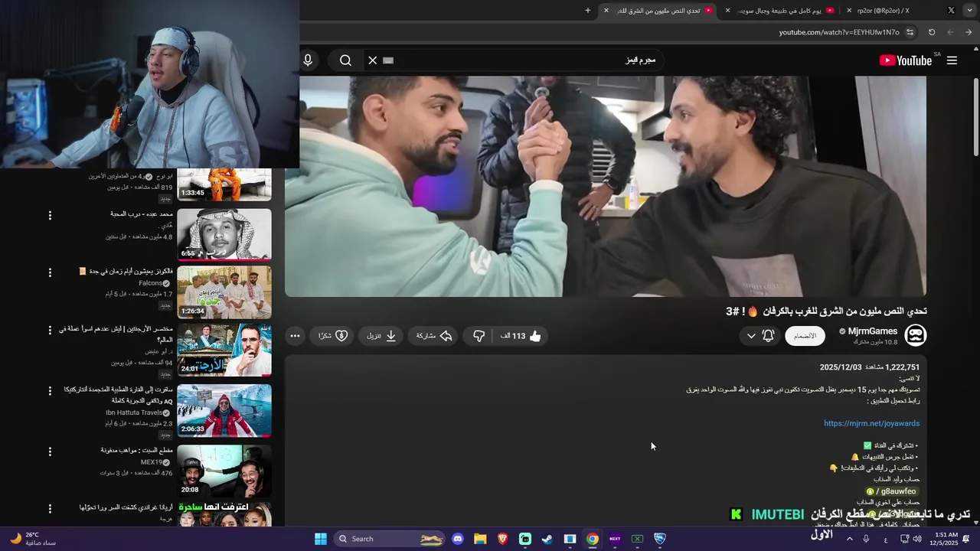This screenshot has height=551, width=980.
Task: Open the mjrm.net/joyawards link
Action: [871, 423]
